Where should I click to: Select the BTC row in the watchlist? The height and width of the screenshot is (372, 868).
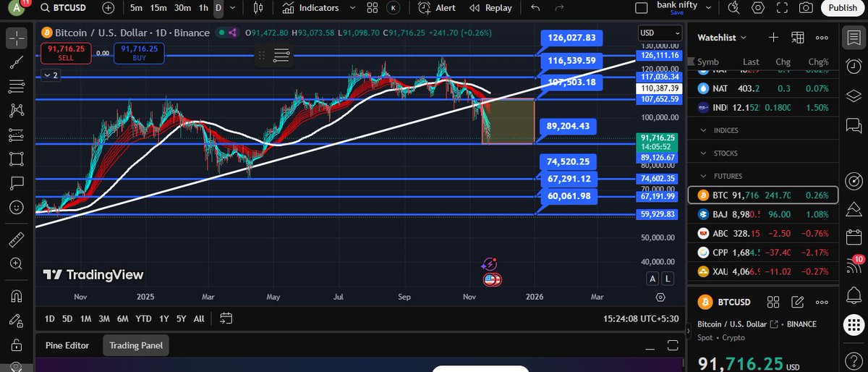coord(762,195)
